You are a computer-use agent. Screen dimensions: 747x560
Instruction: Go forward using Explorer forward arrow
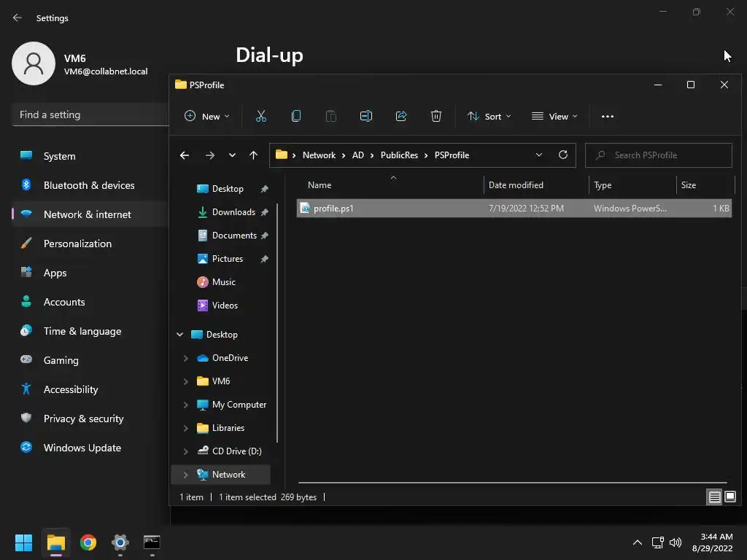[x=209, y=155]
